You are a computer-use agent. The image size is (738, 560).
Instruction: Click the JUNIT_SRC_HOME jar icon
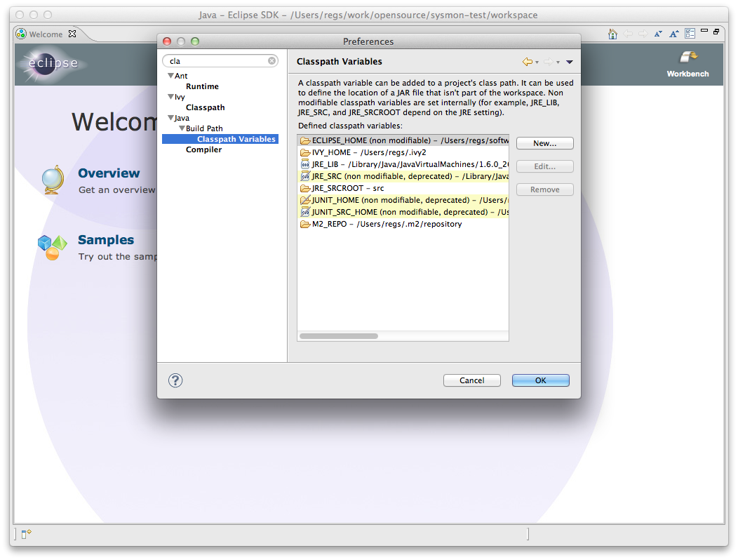[305, 212]
